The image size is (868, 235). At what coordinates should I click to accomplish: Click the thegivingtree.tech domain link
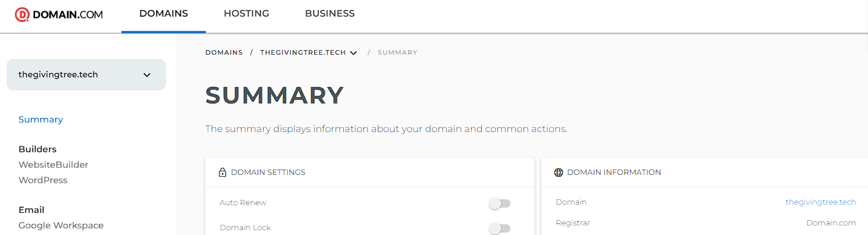pyautogui.click(x=820, y=202)
